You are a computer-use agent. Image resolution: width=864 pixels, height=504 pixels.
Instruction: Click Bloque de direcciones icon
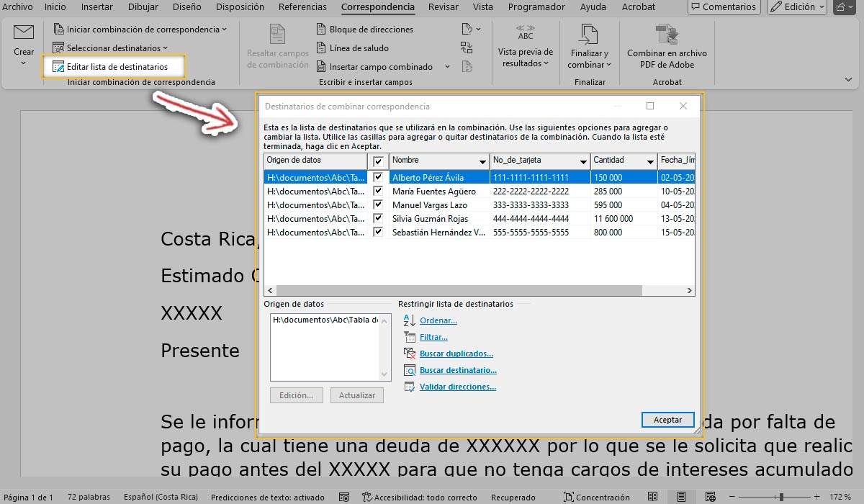coord(322,30)
